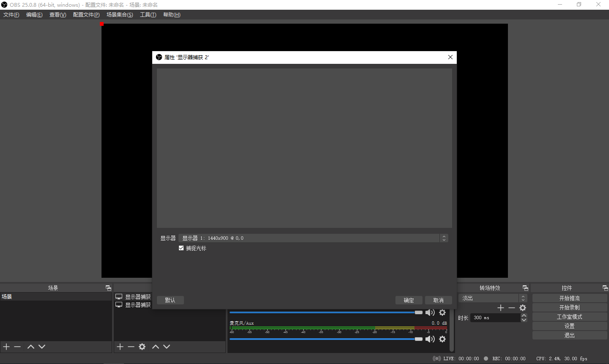Close the 属性 '显示器捕获 2' dialog
The image size is (609, 364).
tap(450, 57)
